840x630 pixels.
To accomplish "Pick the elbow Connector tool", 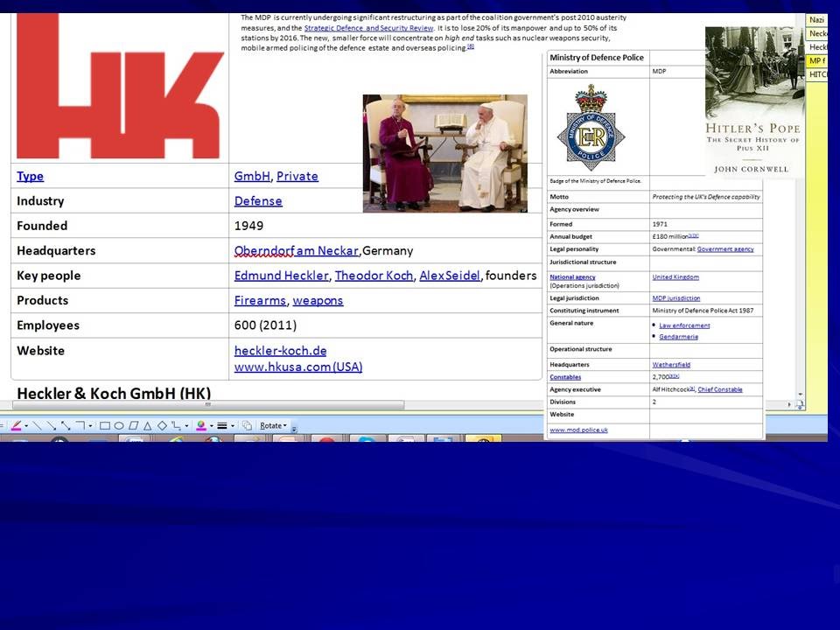I will (x=80, y=426).
